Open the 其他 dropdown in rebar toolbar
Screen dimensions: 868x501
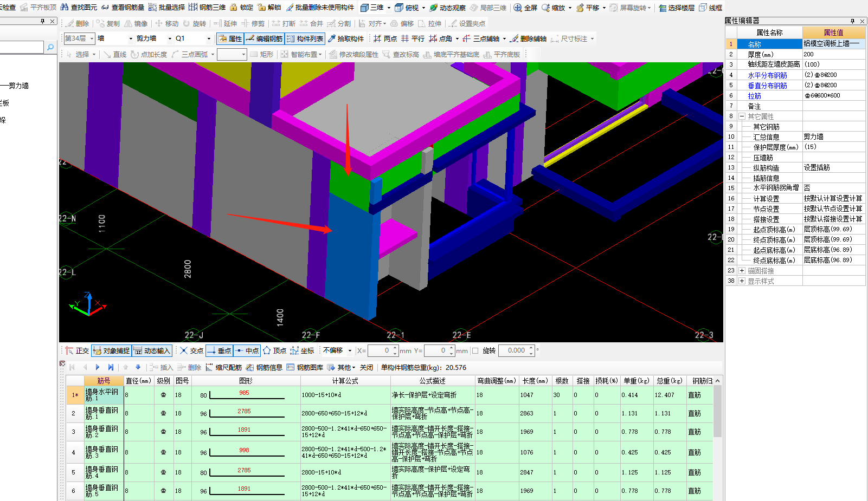coord(342,367)
